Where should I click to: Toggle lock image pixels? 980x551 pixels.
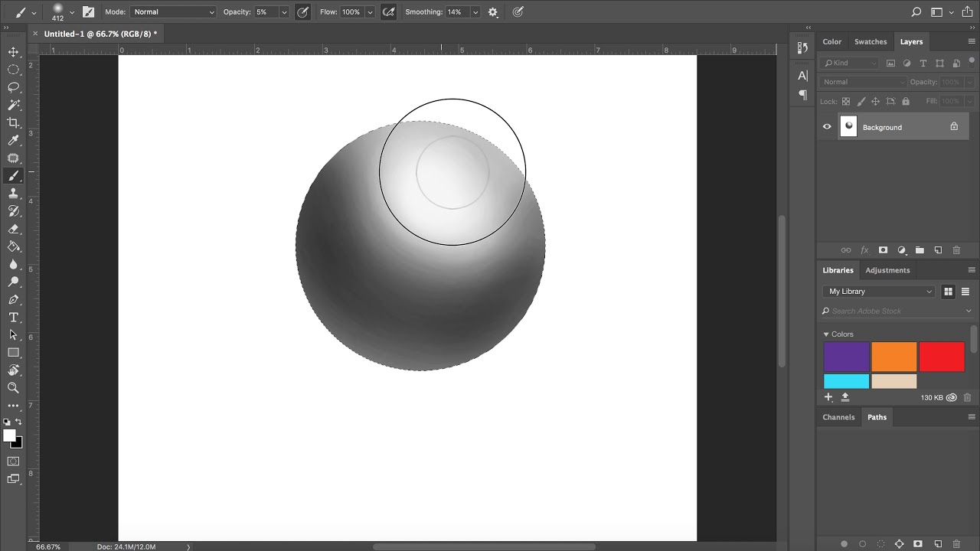[x=861, y=101]
